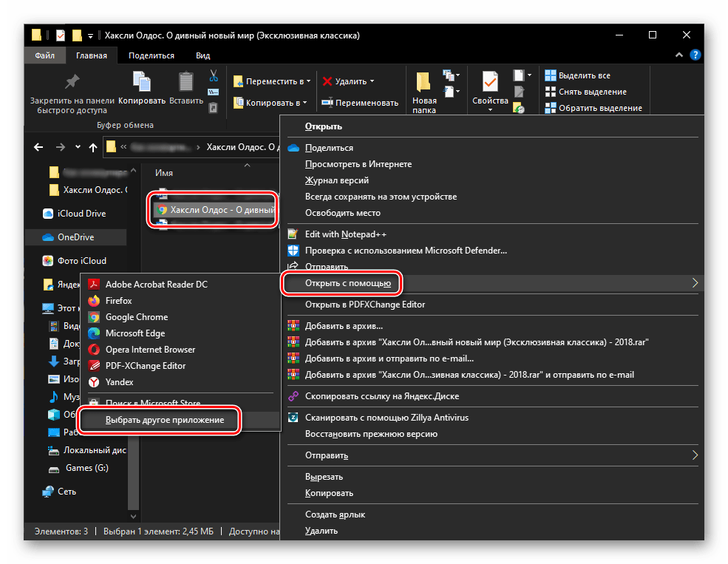728x564 pixels.
Task: Open dropdown under Свойства button
Action: [490, 110]
